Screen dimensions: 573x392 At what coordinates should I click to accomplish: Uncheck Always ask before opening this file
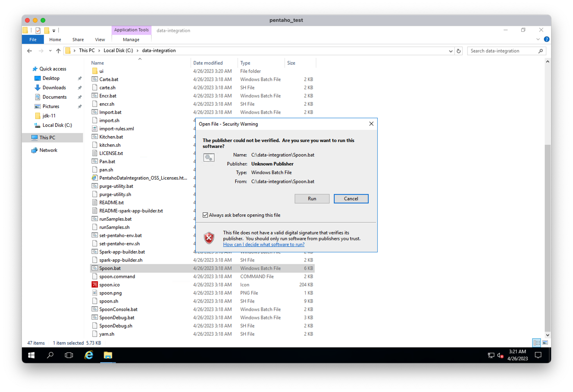[205, 215]
